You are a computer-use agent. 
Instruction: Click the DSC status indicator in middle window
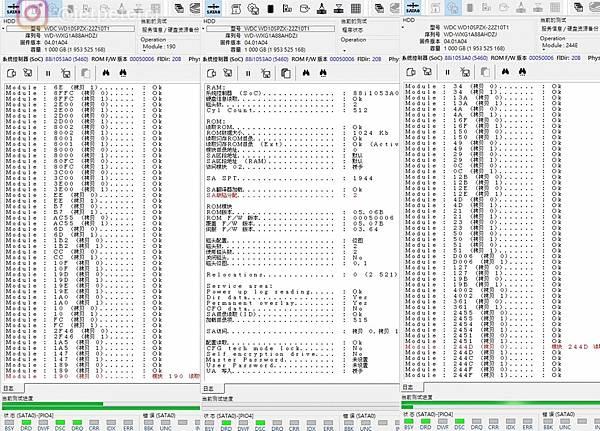pos(260,425)
